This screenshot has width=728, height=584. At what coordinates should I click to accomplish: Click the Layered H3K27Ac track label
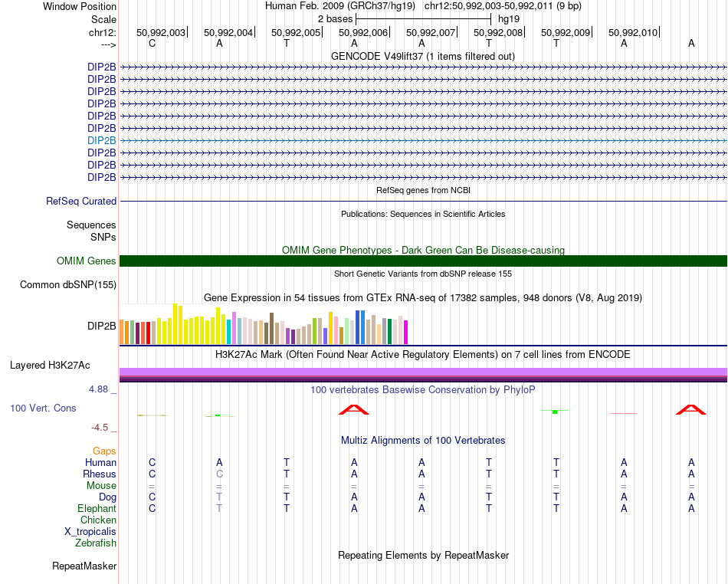click(x=50, y=366)
